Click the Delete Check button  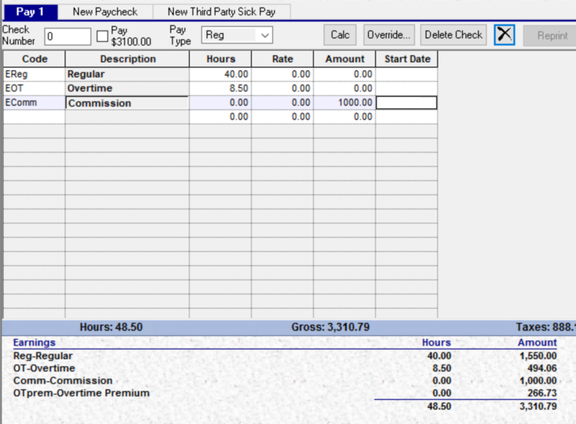[x=453, y=35]
